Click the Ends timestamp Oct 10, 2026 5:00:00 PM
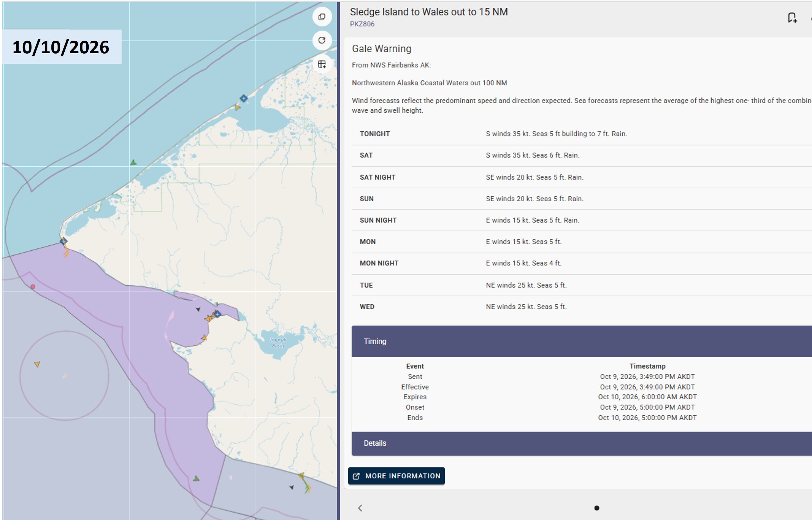Viewport: 812px width, 520px height. (647, 418)
